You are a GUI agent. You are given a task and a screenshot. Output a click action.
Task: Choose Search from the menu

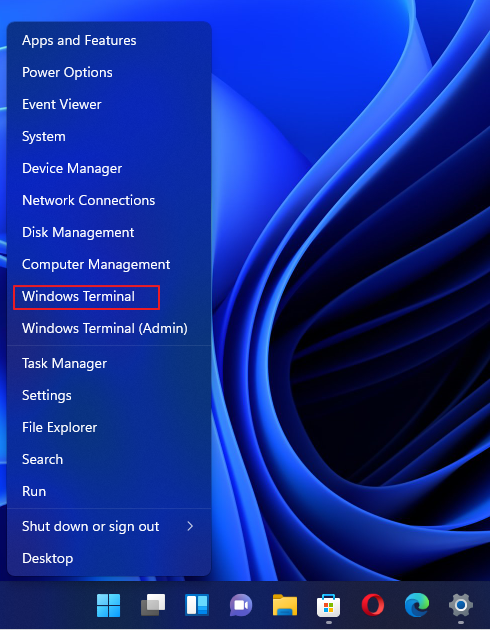(109, 459)
